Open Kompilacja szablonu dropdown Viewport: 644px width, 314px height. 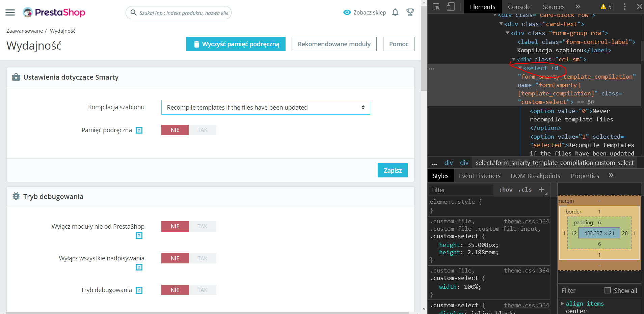click(266, 107)
